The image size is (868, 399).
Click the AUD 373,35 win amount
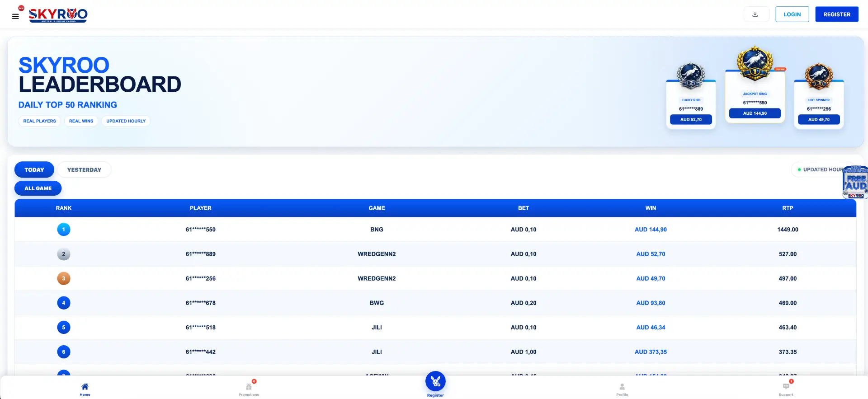pyautogui.click(x=651, y=352)
